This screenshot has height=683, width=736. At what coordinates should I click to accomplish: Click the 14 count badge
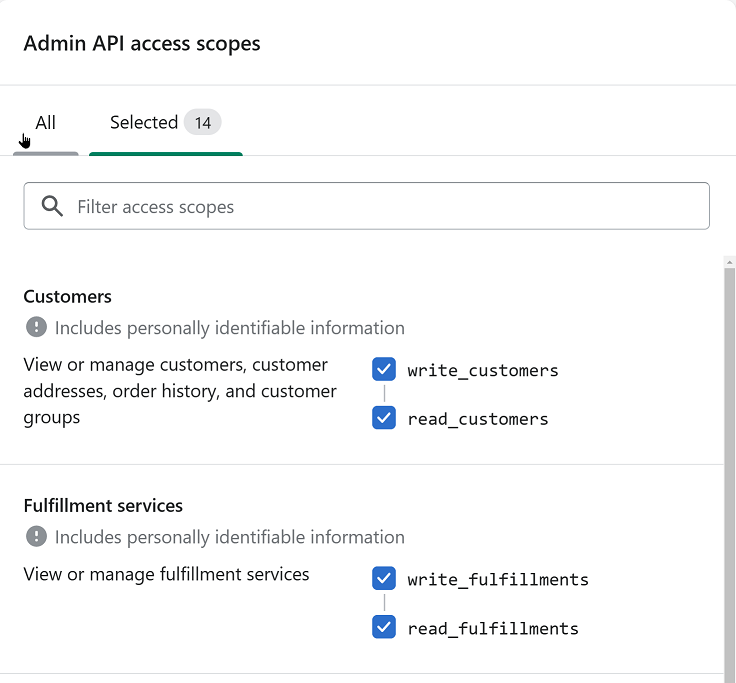203,123
